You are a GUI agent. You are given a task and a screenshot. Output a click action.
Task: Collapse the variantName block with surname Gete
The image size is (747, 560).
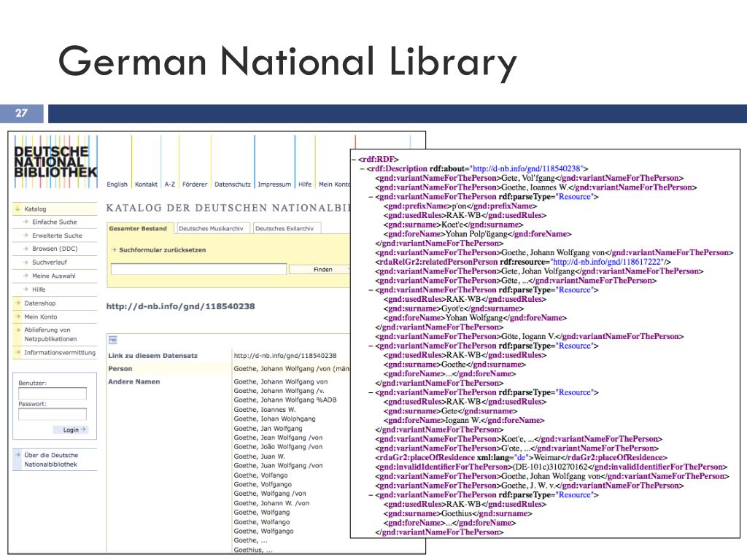click(371, 392)
